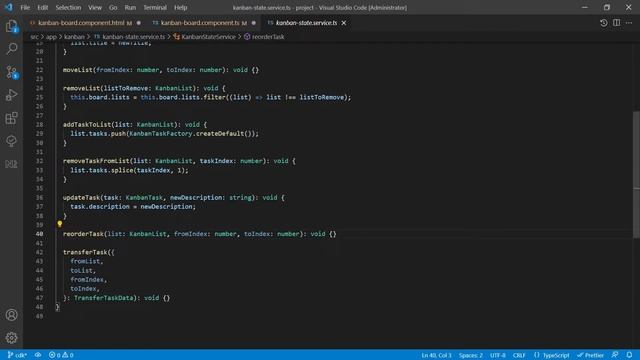This screenshot has width=640, height=360.
Task: Click the git branch indicator in status bar
Action: pos(17,355)
